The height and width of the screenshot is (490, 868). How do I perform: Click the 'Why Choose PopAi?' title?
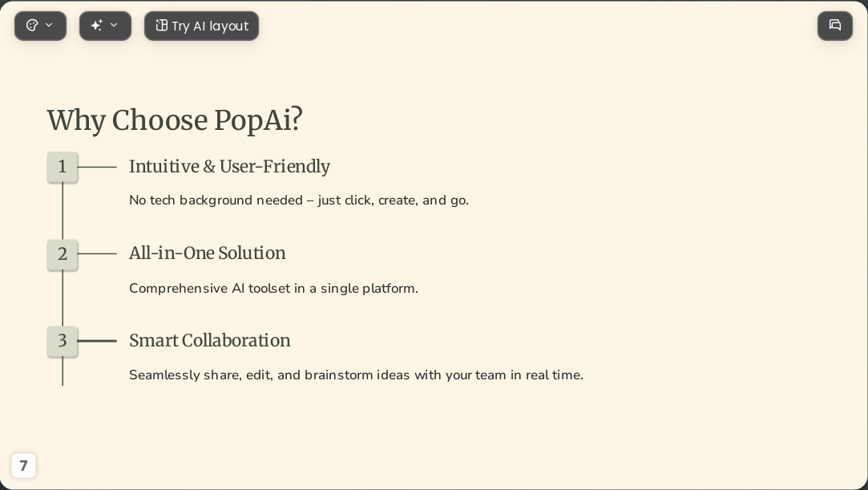tap(175, 119)
